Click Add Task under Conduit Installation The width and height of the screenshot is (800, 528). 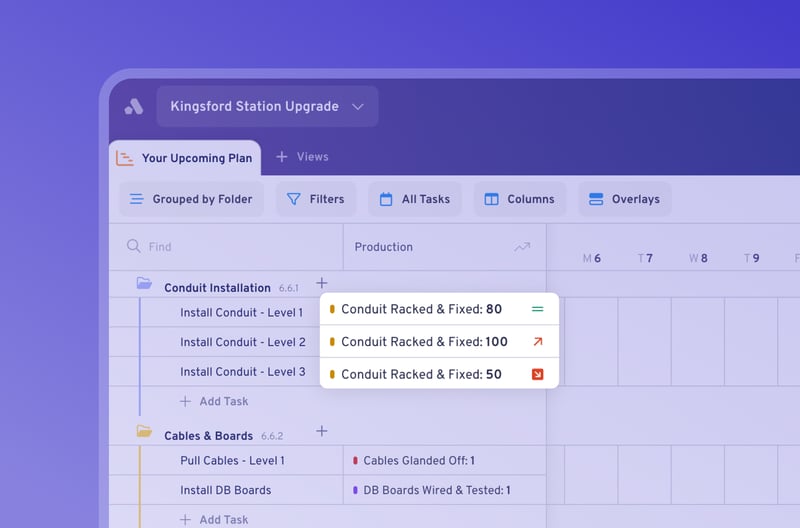[x=214, y=401]
